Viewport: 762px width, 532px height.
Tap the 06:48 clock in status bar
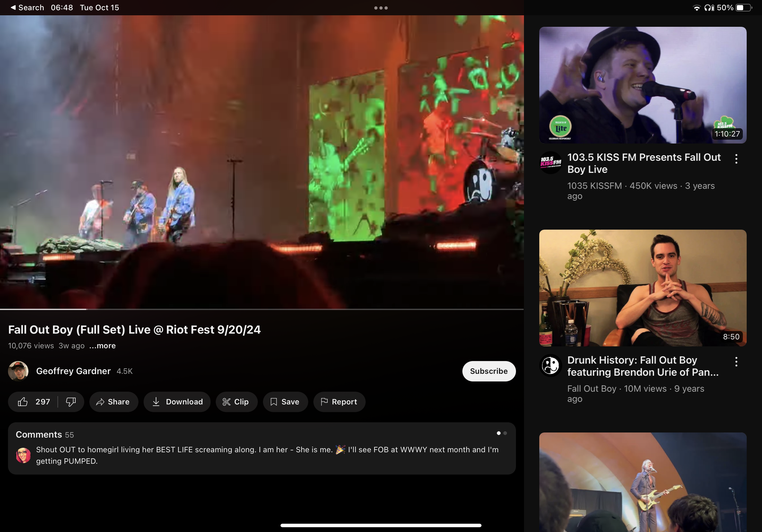(62, 7)
